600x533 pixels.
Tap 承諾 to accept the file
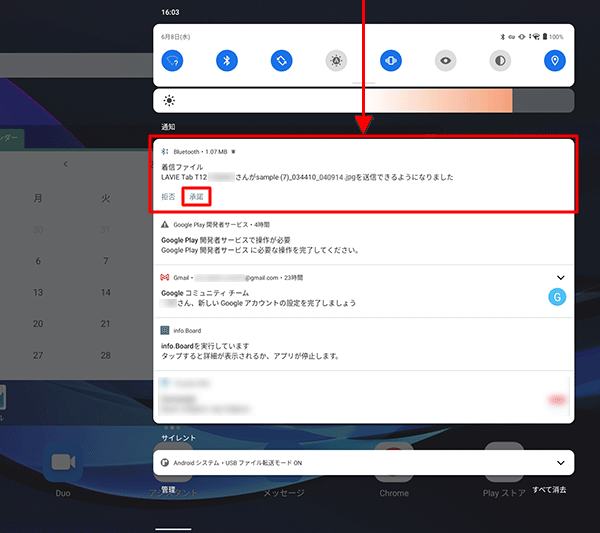point(196,197)
